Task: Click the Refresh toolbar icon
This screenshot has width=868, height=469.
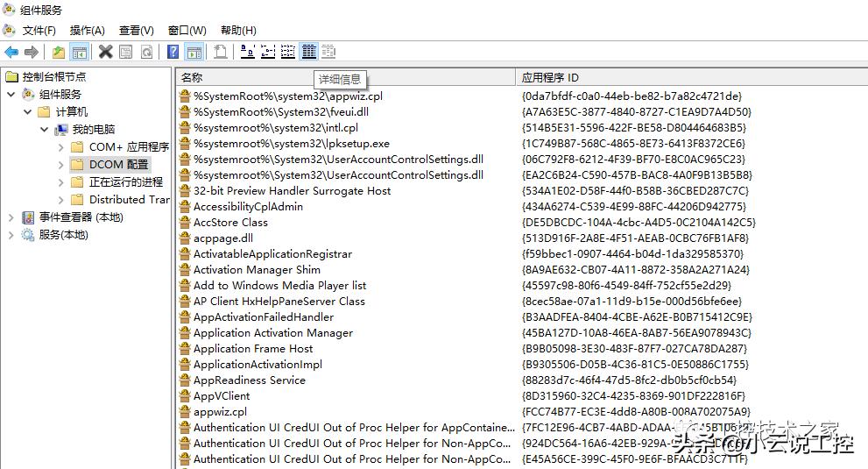Action: pos(146,52)
